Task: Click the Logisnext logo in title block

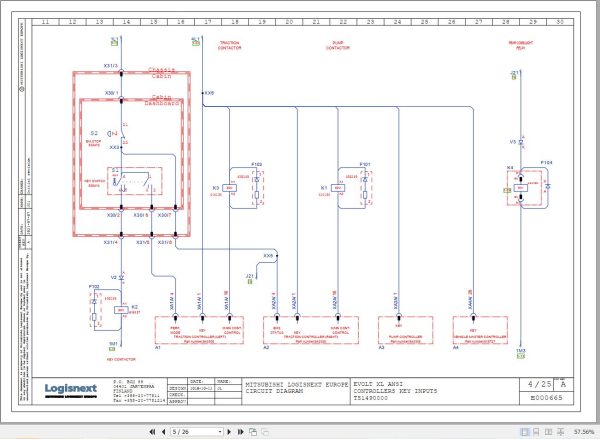Action: pyautogui.click(x=71, y=390)
